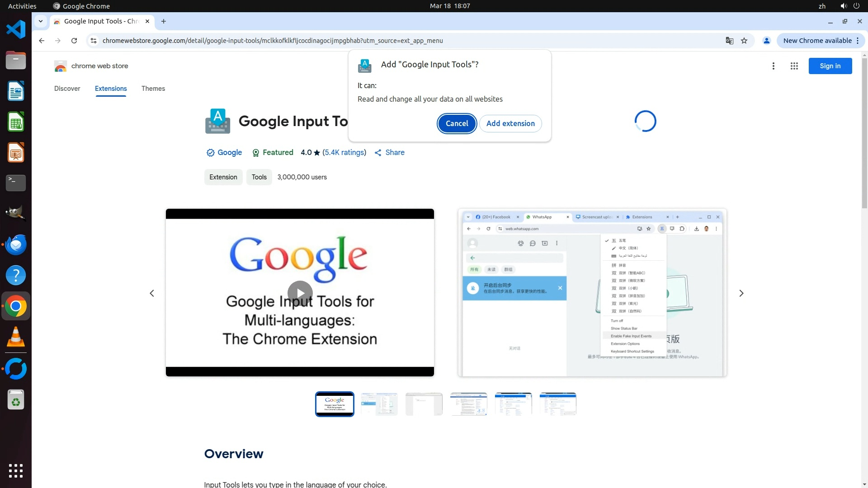Open the 5.4K ratings link

pos(344,153)
